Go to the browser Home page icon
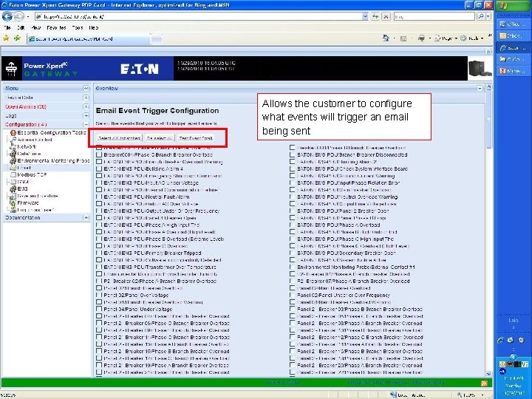The image size is (532, 399). click(386, 38)
